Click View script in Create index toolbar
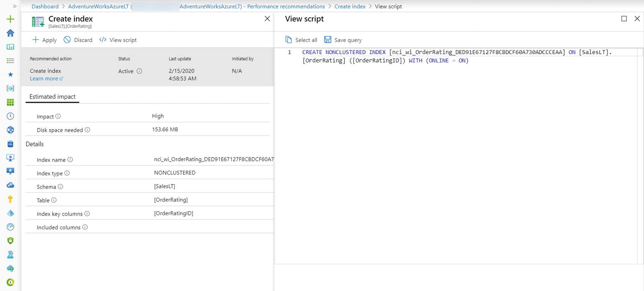The height and width of the screenshot is (291, 644). pyautogui.click(x=118, y=40)
